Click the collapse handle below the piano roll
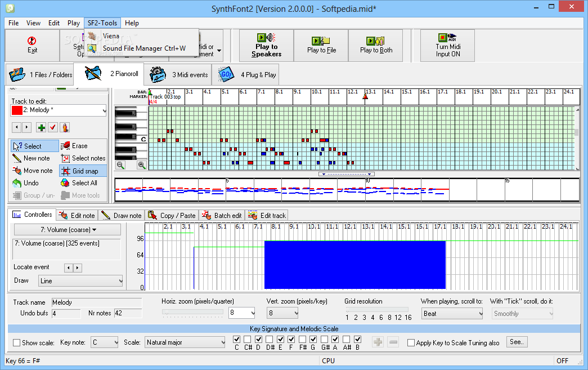Image resolution: width=588 pixels, height=370 pixels. 346,174
